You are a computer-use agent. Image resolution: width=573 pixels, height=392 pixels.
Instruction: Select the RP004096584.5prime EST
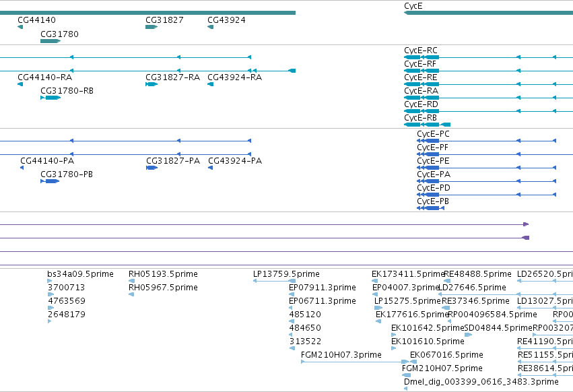tap(450, 321)
